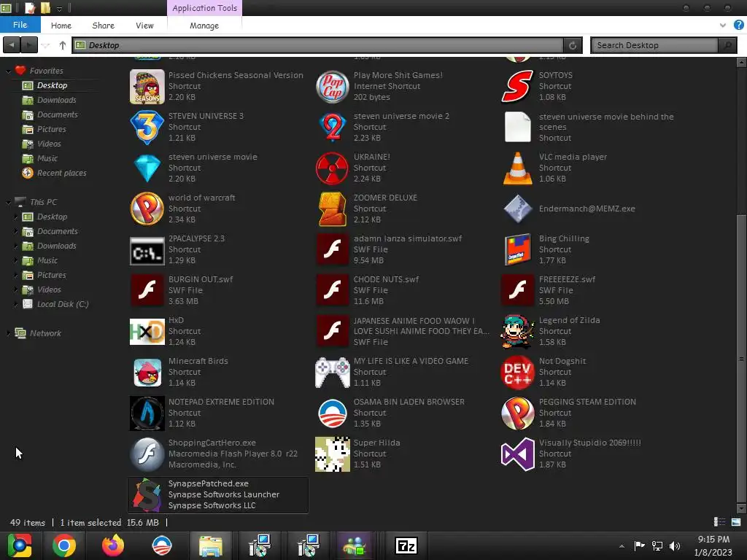Screen dimensions: 747x560
Task: Click the Desktop address bar
Action: pos(318,45)
